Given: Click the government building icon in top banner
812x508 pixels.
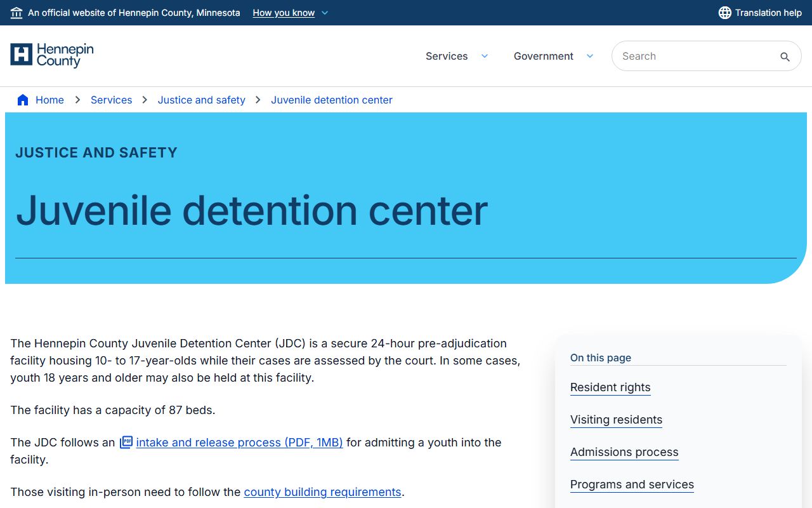Looking at the screenshot, I should [x=16, y=13].
